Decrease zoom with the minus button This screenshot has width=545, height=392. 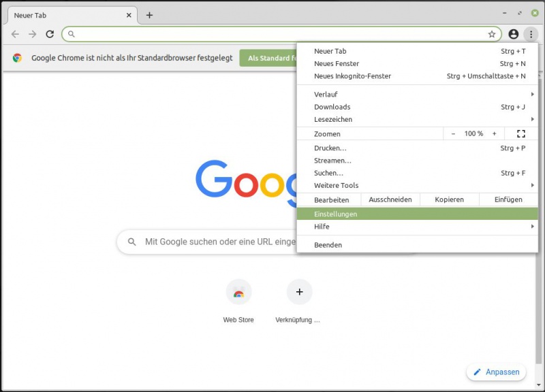pos(453,133)
